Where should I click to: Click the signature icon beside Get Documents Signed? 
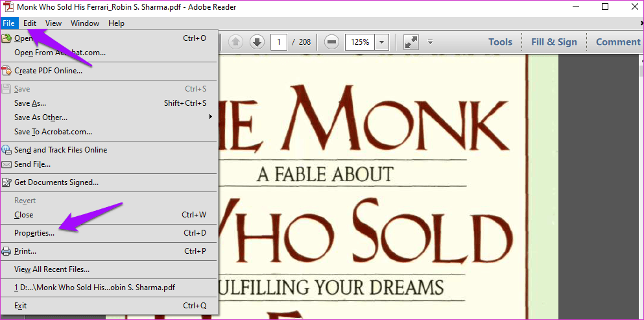click(6, 182)
